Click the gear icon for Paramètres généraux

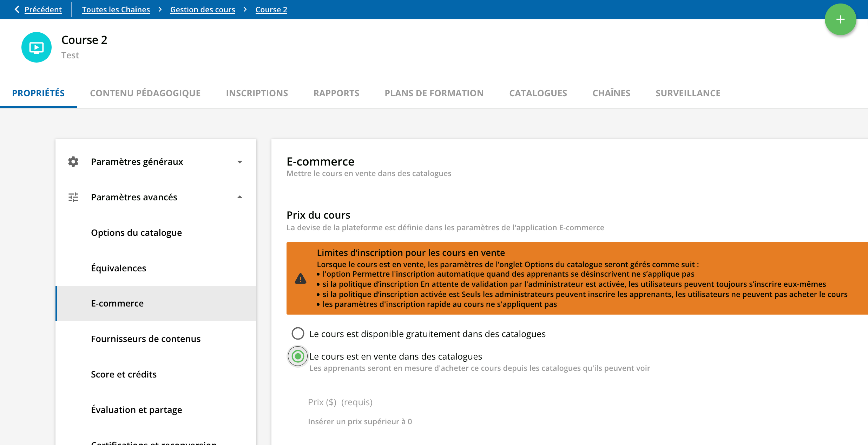[73, 162]
